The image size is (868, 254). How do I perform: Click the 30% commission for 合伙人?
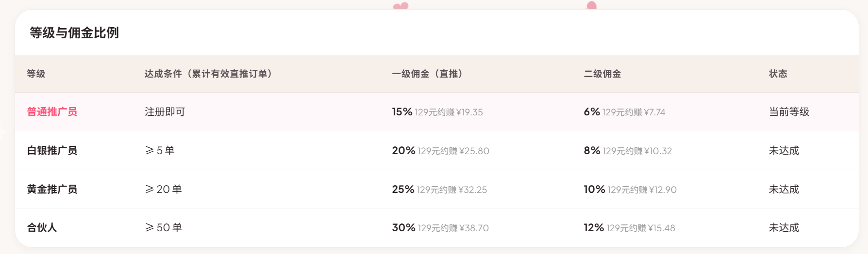coord(403,228)
